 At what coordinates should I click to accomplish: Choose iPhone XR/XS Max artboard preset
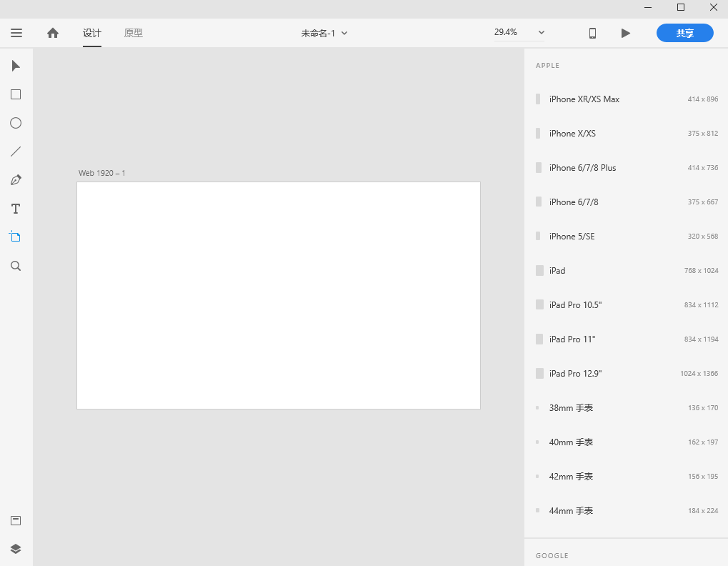tap(627, 99)
